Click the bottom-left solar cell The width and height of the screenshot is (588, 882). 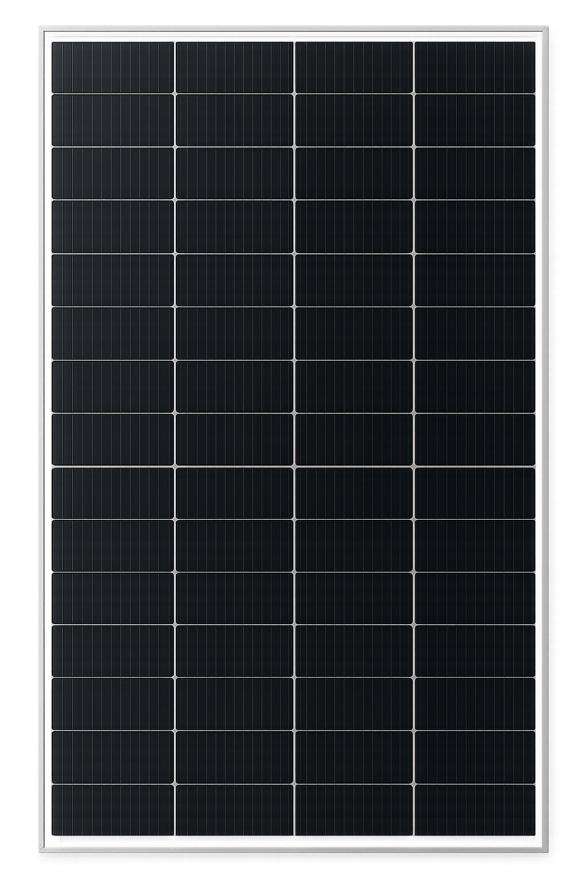point(113,810)
